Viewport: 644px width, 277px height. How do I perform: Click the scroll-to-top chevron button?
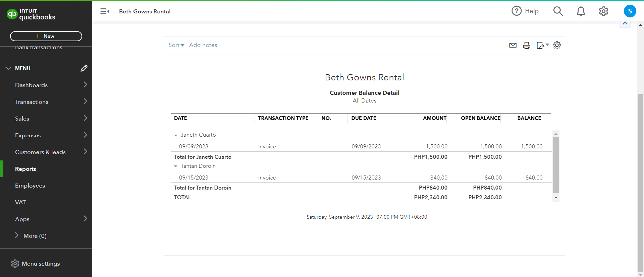(x=625, y=23)
